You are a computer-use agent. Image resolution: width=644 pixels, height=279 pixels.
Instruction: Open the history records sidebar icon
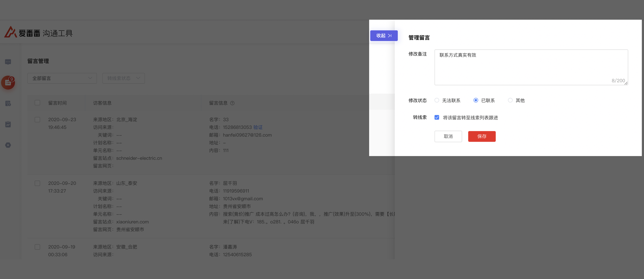click(x=8, y=103)
